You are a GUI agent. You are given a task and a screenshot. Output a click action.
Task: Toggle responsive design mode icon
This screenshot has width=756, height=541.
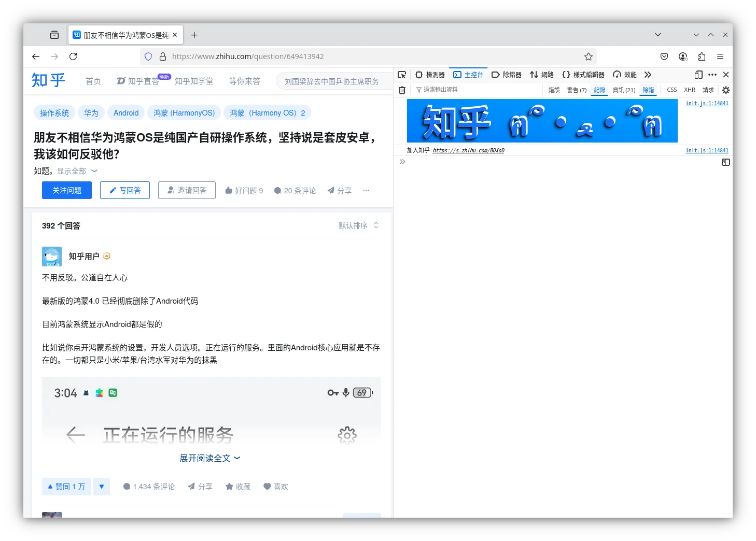698,75
